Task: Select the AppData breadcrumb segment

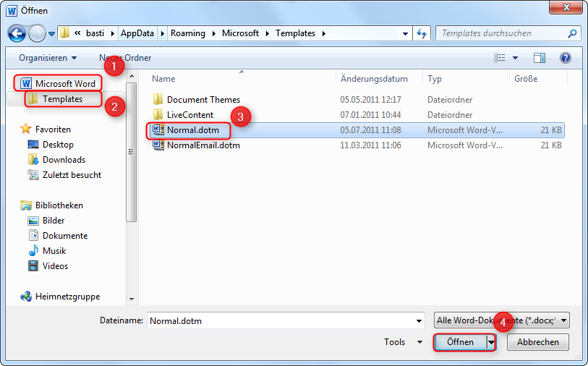Action: click(137, 33)
